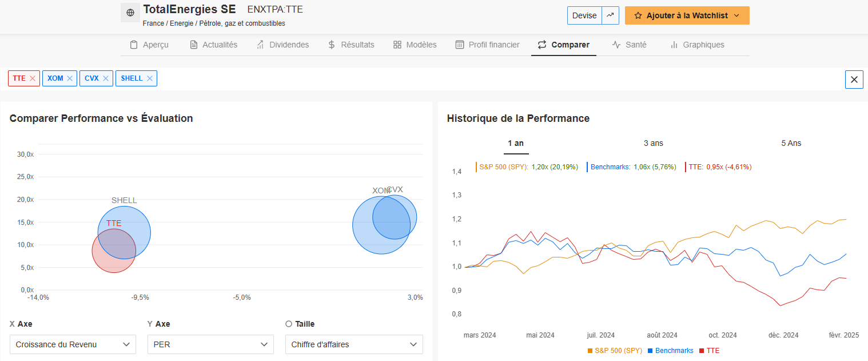Switch to the Graphiques tab
Screen dimensions: 868x361
pyautogui.click(x=696, y=45)
